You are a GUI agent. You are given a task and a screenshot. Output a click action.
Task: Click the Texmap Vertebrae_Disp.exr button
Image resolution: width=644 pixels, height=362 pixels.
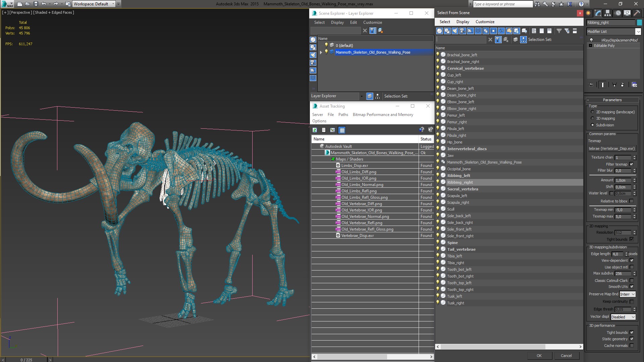tap(612, 148)
